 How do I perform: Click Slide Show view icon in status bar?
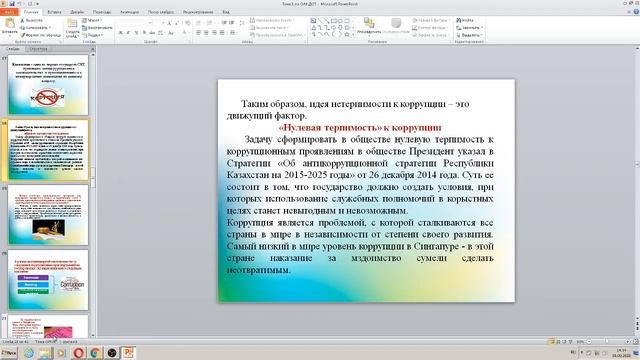coord(570,341)
